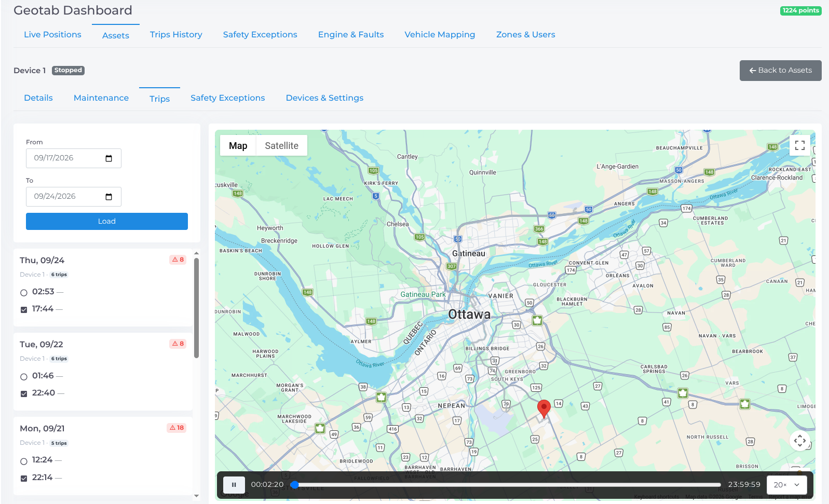
Task: Click the warning badge on Tue 09/22
Action: coord(178,344)
